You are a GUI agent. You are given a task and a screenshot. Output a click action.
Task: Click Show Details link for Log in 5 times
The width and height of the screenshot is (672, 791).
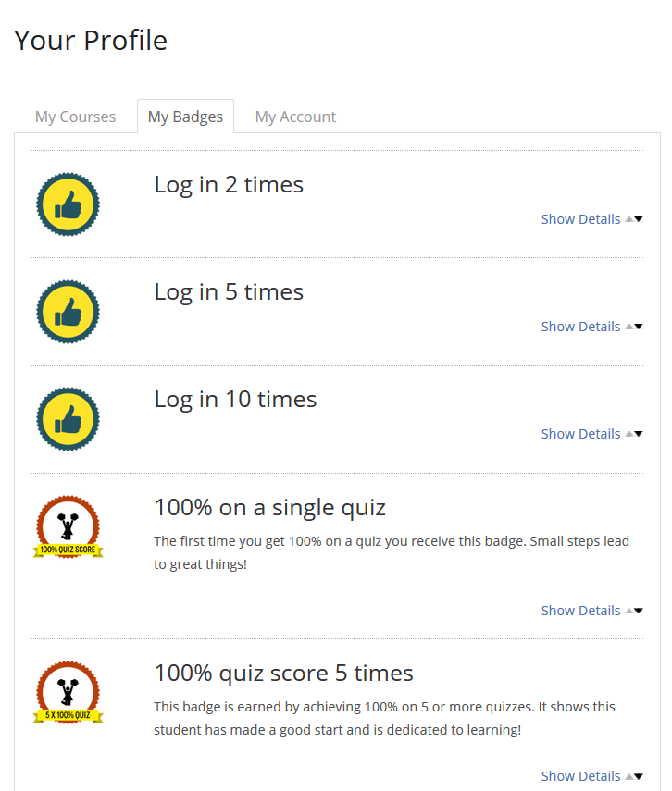click(580, 327)
